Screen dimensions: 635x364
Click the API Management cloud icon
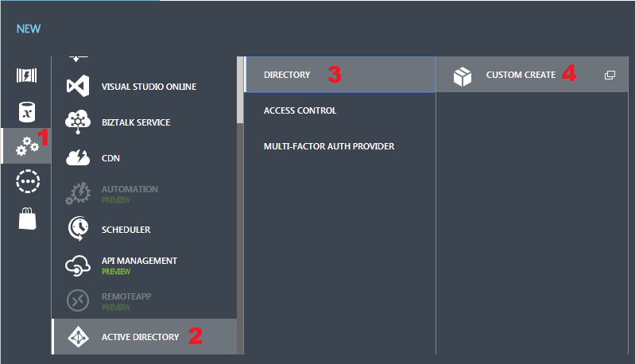pos(78,265)
